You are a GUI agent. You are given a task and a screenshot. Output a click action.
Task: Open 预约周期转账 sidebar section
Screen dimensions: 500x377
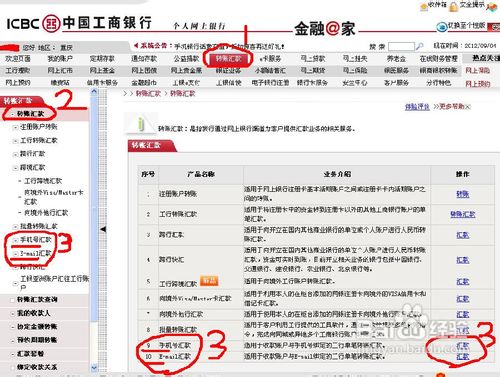(x=37, y=340)
